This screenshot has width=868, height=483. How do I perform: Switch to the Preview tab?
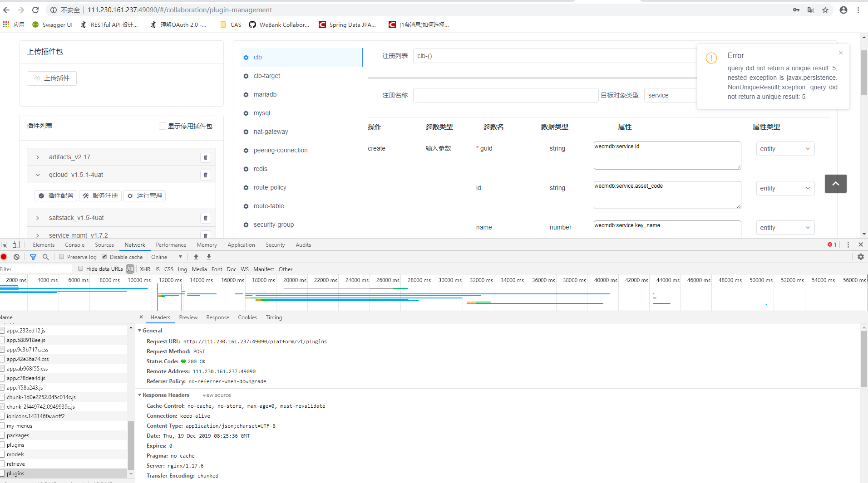pos(188,317)
